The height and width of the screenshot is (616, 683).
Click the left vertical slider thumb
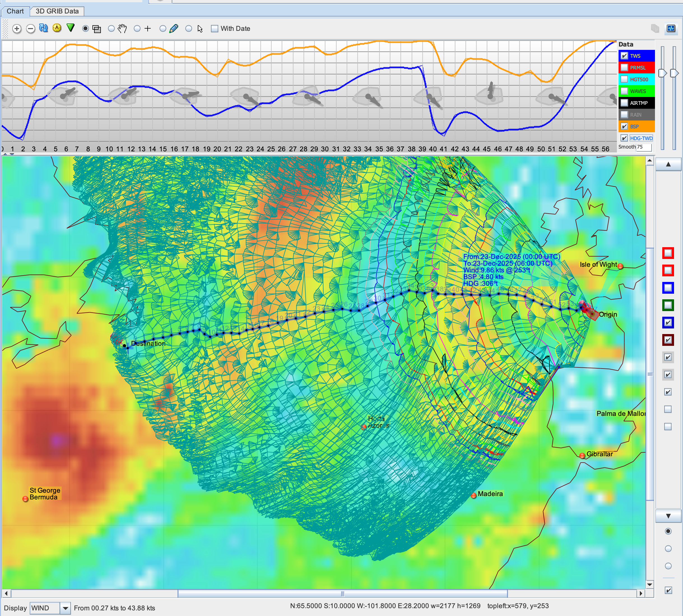662,73
